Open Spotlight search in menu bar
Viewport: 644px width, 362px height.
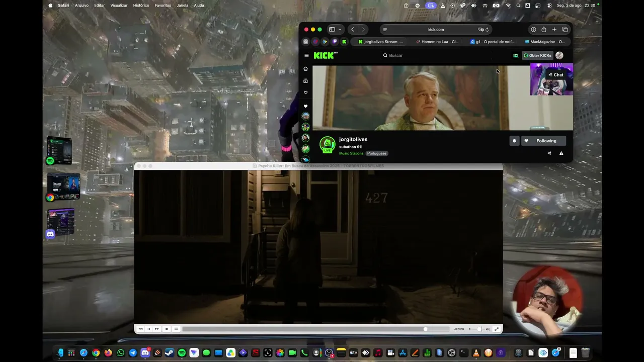518,6
